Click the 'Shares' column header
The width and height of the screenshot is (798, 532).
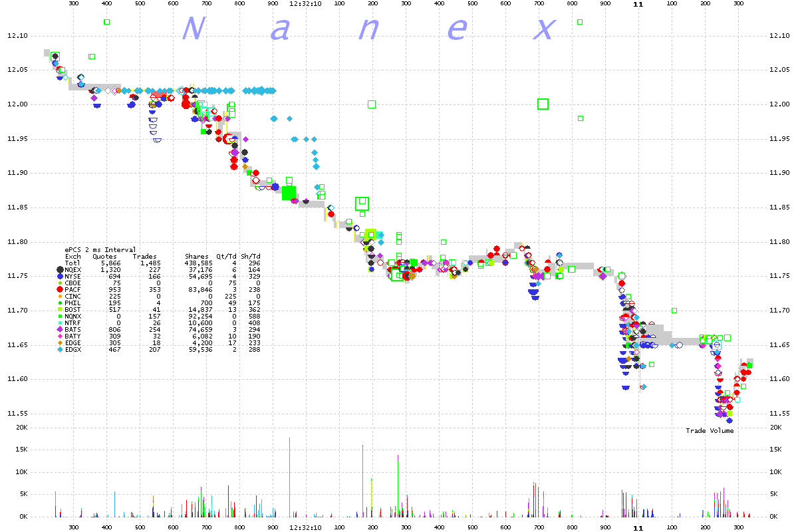coord(196,256)
